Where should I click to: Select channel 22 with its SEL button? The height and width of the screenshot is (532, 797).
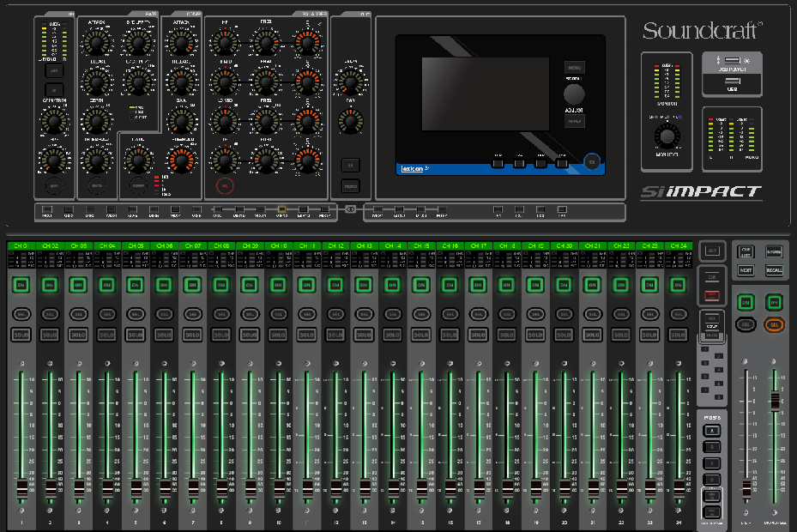coord(621,314)
